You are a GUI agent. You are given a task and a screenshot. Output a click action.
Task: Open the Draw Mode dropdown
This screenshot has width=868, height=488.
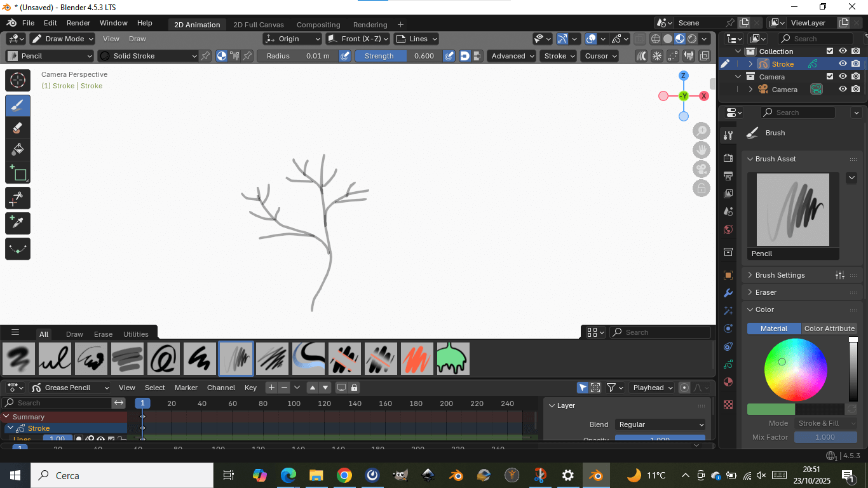click(x=62, y=39)
